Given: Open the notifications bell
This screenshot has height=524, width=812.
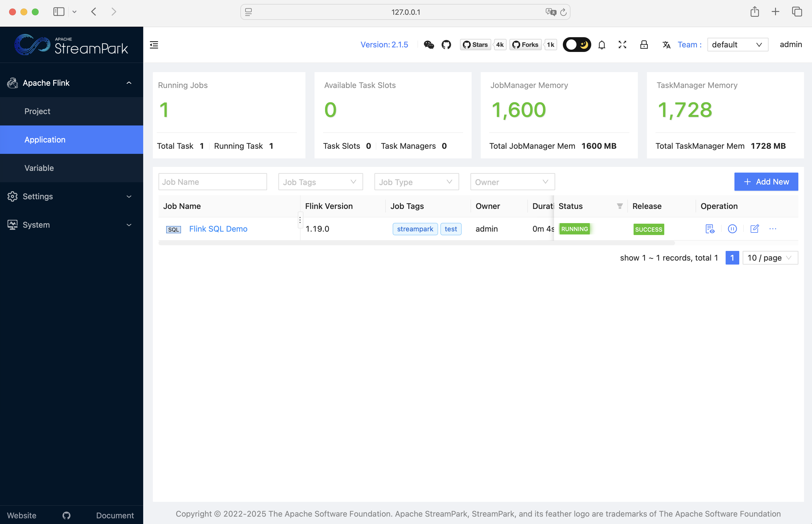Looking at the screenshot, I should (601, 45).
